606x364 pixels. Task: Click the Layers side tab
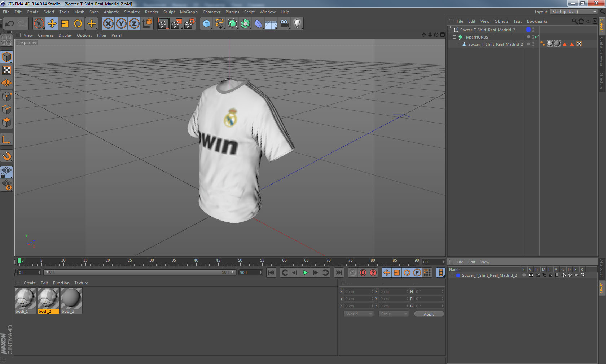click(x=601, y=288)
